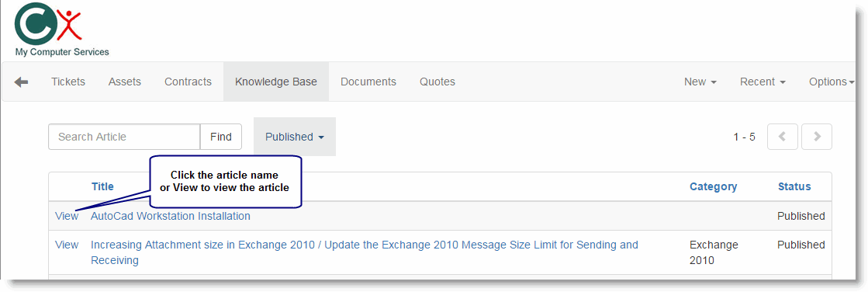
Task: Go to next page of articles
Action: 817,137
